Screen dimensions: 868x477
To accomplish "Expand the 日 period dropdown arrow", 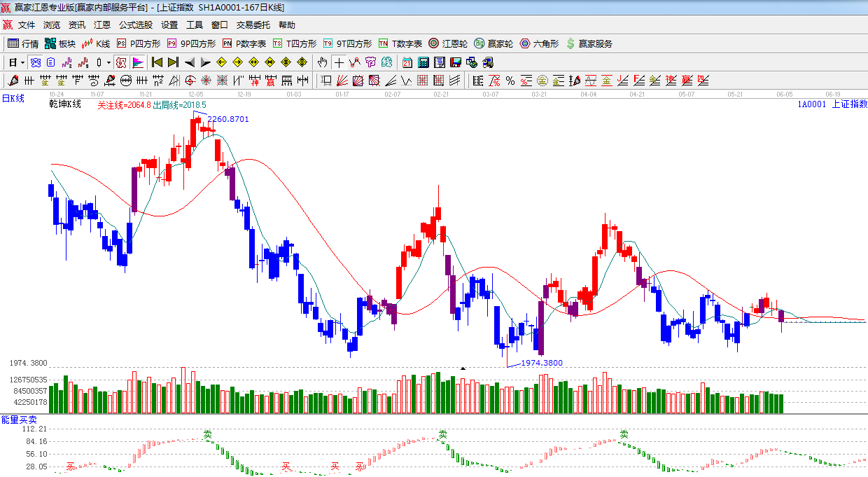I will [22, 62].
